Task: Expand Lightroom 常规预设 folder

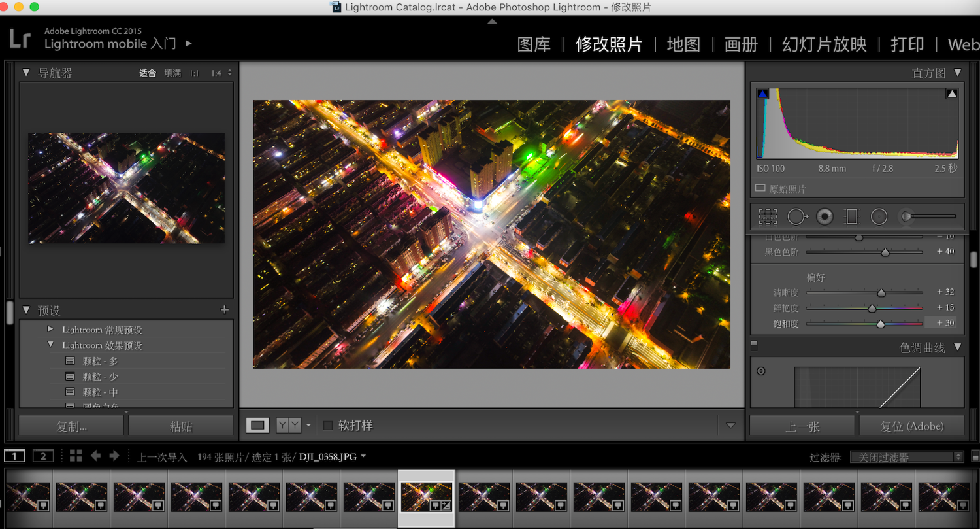Action: point(50,330)
